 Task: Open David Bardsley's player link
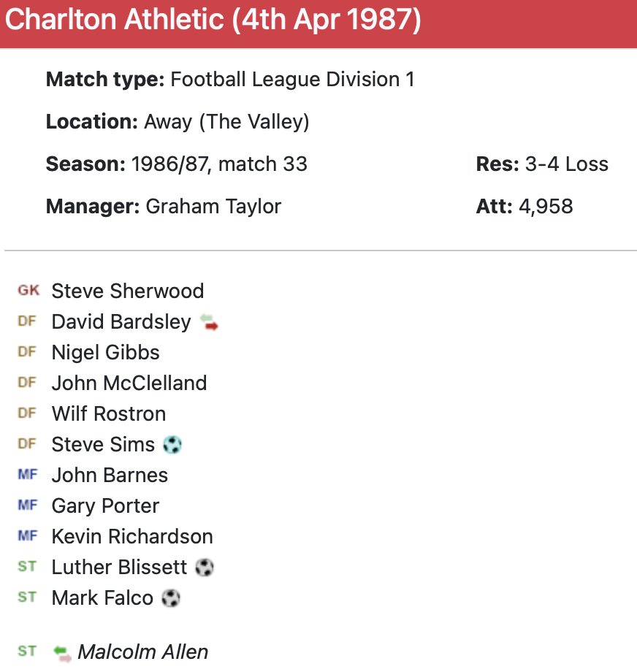pos(121,322)
